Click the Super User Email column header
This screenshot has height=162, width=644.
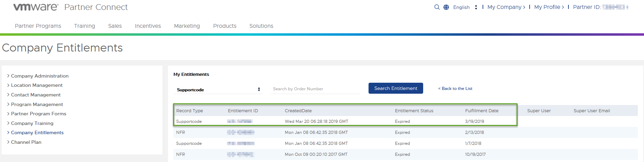pyautogui.click(x=592, y=111)
